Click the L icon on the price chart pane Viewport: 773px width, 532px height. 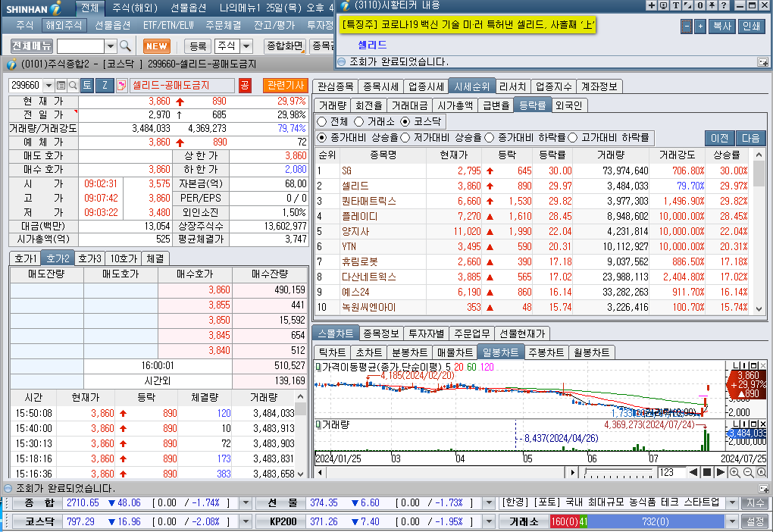[737, 365]
